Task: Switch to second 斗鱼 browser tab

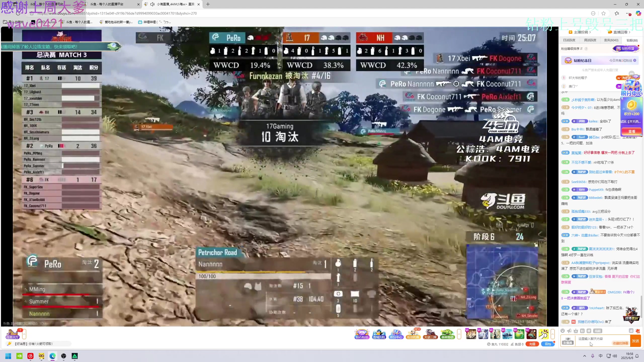Action: (x=112, y=4)
